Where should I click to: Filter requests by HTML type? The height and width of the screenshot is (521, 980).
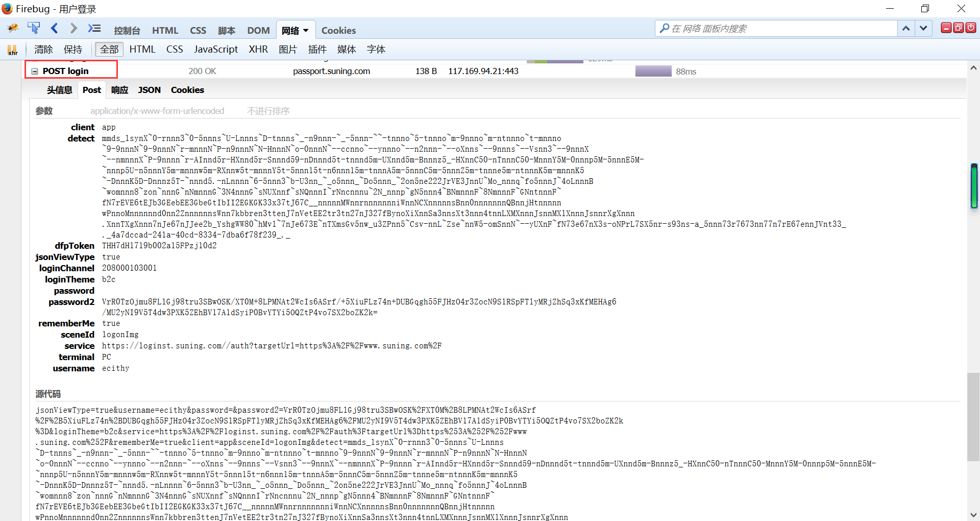142,50
